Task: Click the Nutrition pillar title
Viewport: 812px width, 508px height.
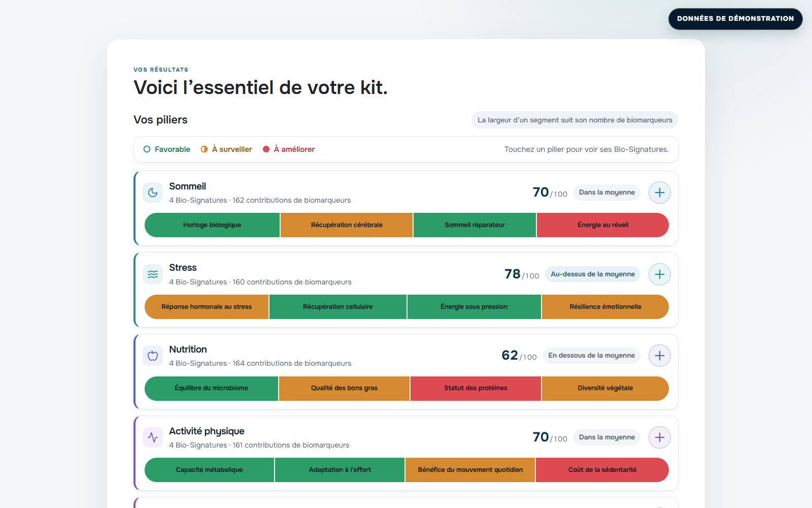Action: (x=188, y=350)
